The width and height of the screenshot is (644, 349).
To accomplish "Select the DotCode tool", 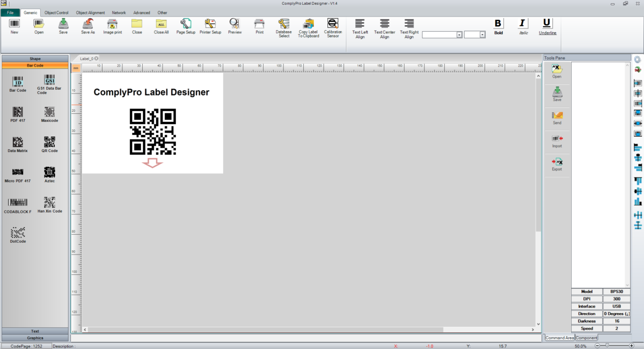I will [18, 236].
